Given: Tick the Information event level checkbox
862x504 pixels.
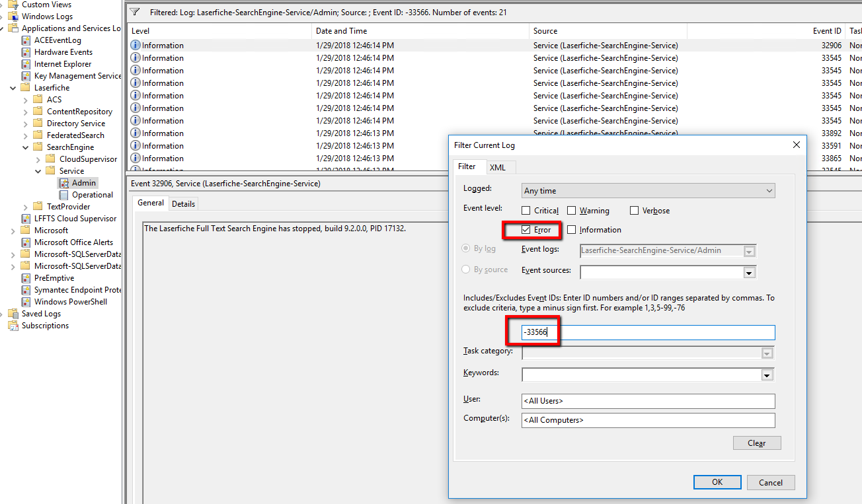Looking at the screenshot, I should tap(571, 230).
